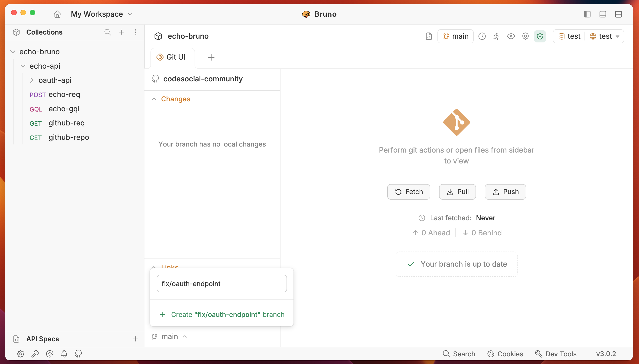The height and width of the screenshot is (364, 639).
Task: Click the runner icon in toolbar
Action: point(496,36)
